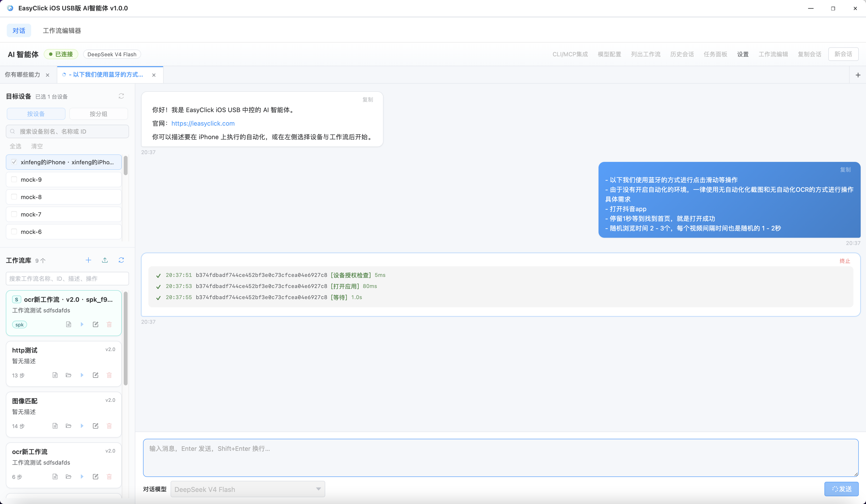Check the mock-9 device
Image resolution: width=866 pixels, height=504 pixels.
click(14, 179)
